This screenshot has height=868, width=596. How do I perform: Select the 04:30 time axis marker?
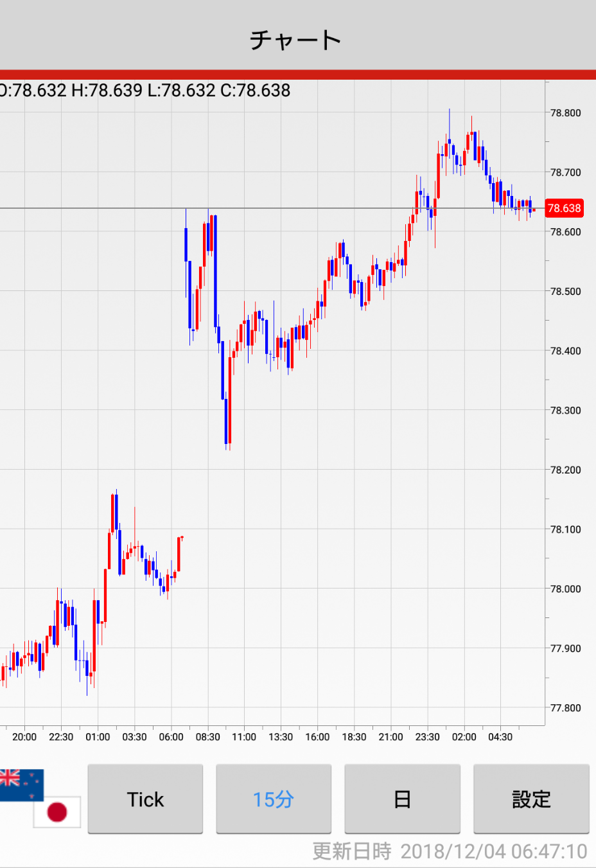coord(500,737)
